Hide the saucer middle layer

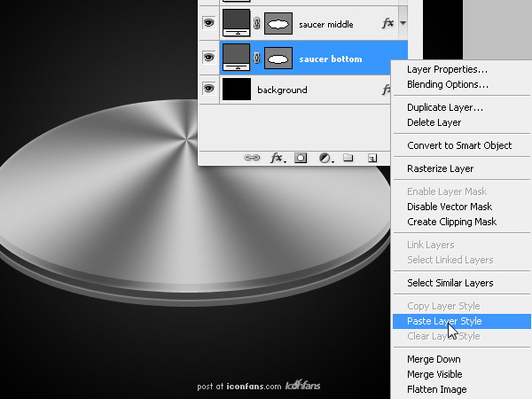click(x=208, y=23)
